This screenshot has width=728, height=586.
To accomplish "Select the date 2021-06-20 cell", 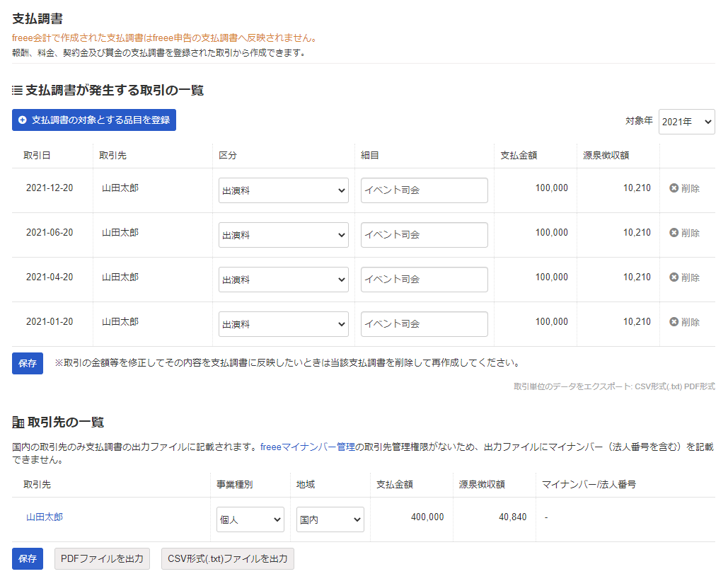I will pyautogui.click(x=50, y=233).
